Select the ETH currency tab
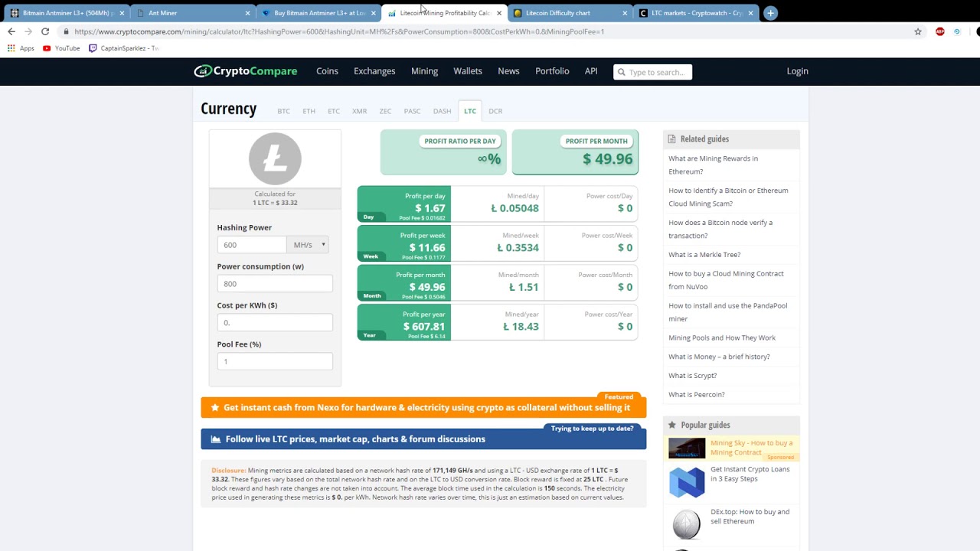The image size is (980, 551). pos(309,111)
